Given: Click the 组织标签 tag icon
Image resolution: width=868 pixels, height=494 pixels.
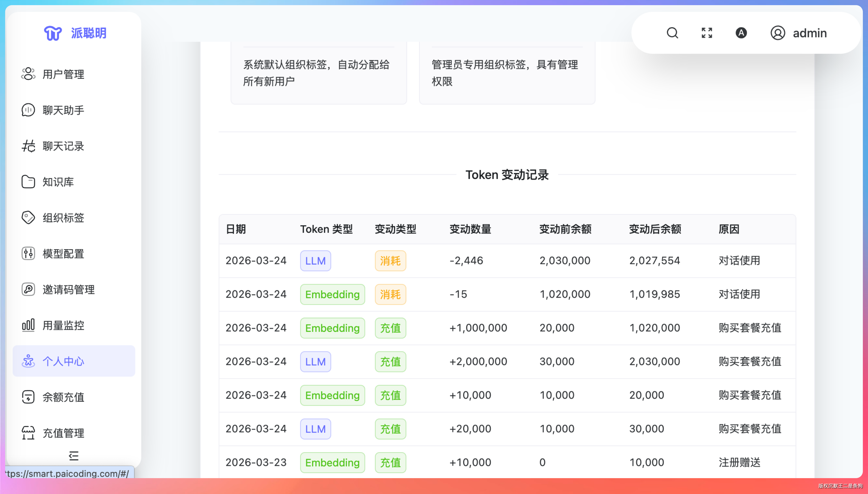Looking at the screenshot, I should 28,217.
